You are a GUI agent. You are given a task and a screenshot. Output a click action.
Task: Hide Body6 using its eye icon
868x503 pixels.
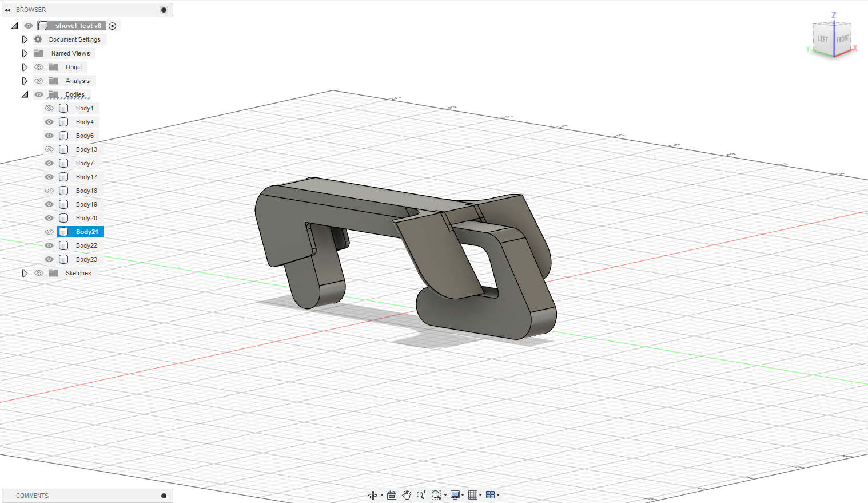49,136
